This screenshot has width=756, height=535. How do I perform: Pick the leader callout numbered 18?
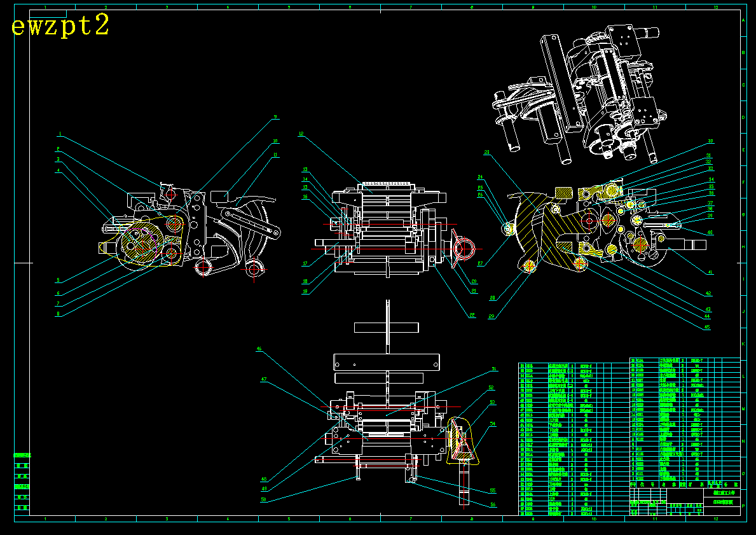point(305,282)
